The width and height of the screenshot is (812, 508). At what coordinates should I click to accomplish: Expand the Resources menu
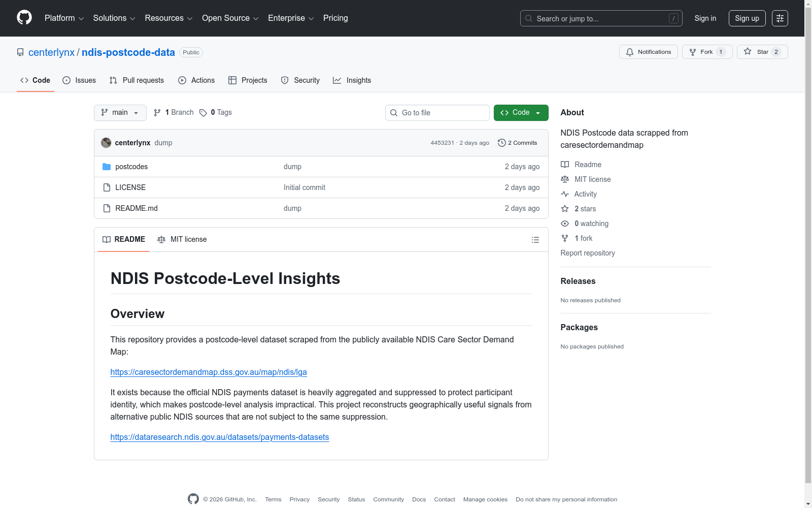click(168, 18)
